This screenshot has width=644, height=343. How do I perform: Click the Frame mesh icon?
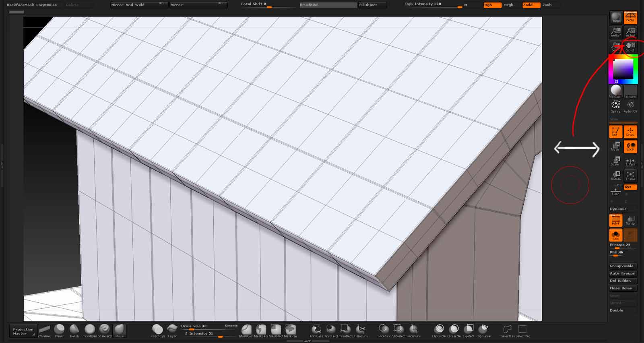click(x=630, y=176)
